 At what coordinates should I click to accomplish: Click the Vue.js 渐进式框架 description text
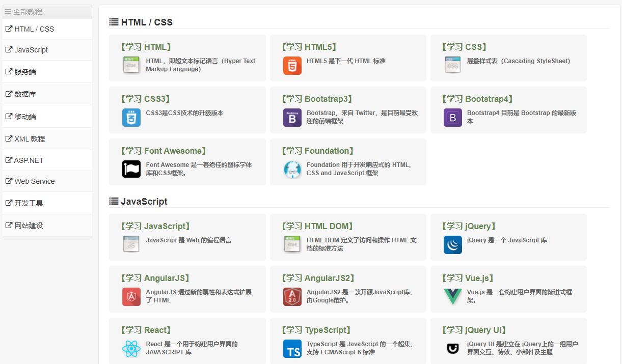tap(520, 296)
